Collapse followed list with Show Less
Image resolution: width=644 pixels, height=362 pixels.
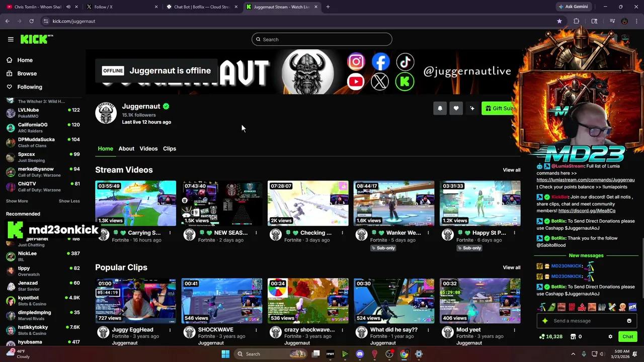click(69, 201)
